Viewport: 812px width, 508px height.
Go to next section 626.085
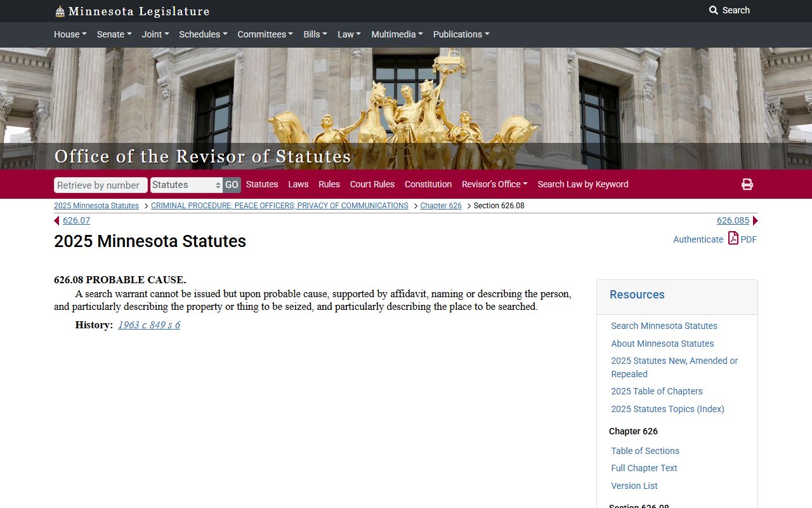[x=733, y=220]
